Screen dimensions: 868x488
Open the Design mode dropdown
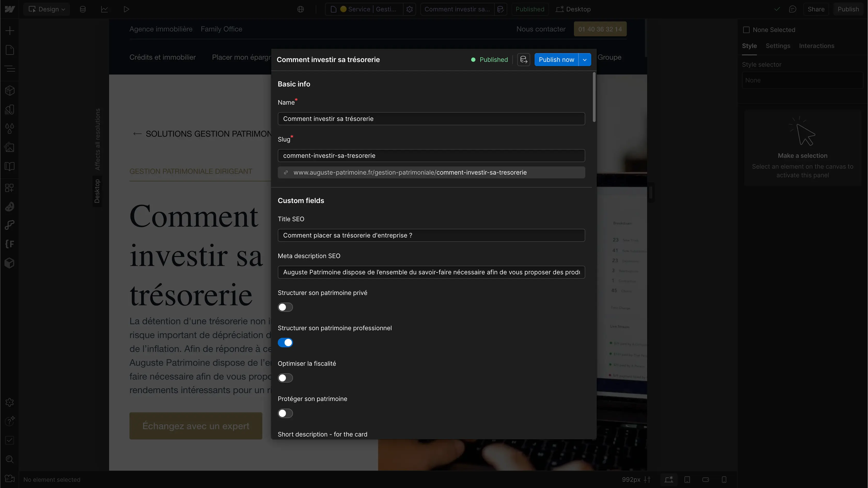[x=47, y=9]
